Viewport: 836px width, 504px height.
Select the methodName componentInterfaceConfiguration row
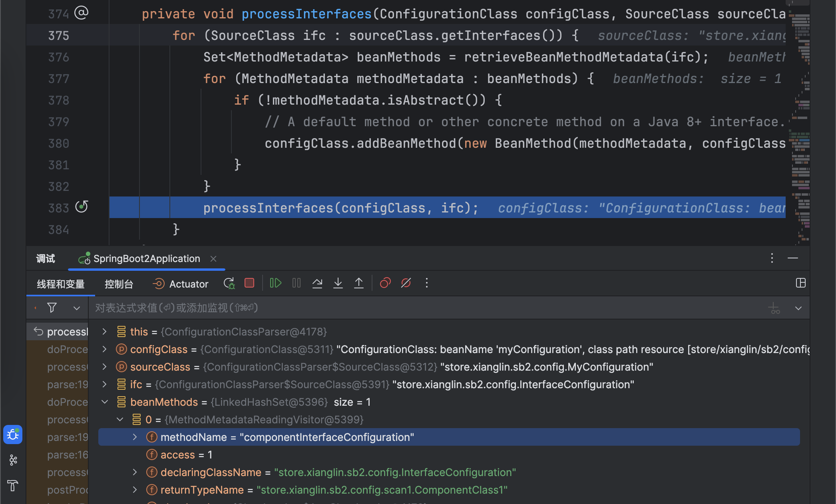[x=449, y=437]
